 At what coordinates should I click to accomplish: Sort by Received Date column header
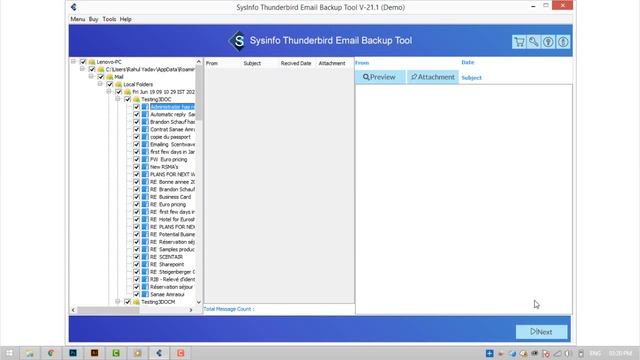[297, 63]
